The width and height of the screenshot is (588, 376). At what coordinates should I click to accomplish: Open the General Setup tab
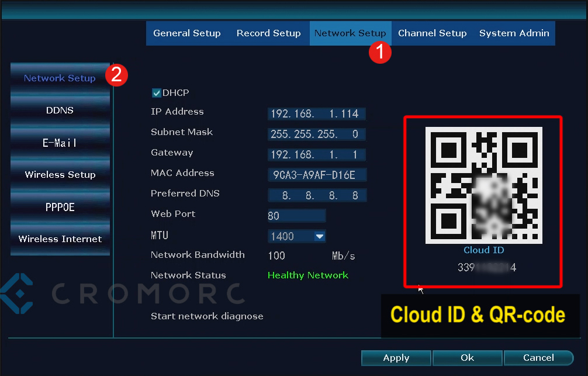click(187, 33)
